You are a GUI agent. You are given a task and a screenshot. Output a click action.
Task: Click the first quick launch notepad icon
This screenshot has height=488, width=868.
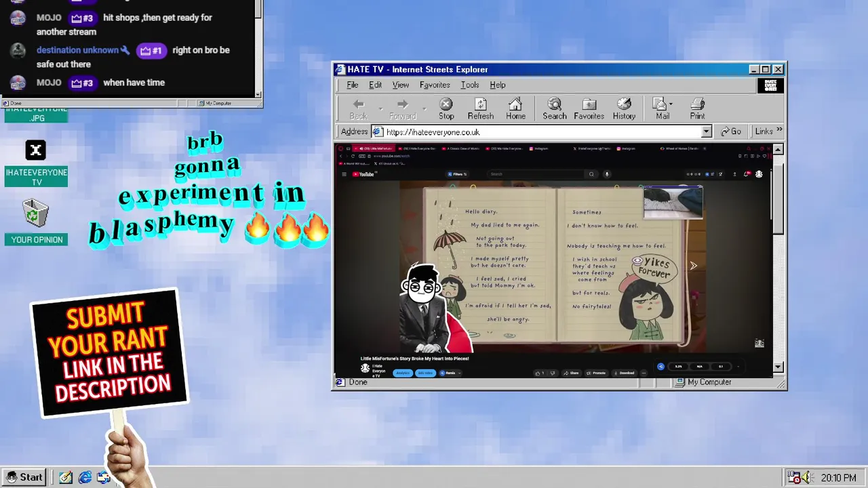(65, 478)
